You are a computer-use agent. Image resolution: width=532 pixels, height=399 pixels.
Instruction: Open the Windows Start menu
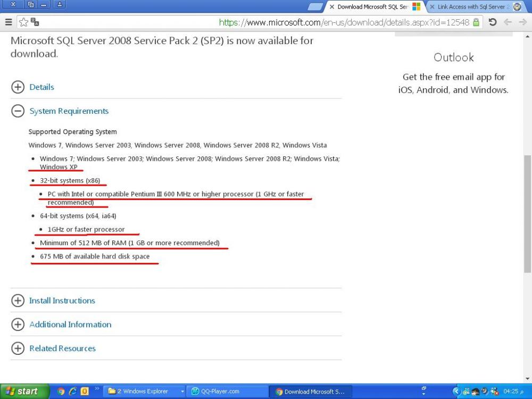tap(25, 391)
